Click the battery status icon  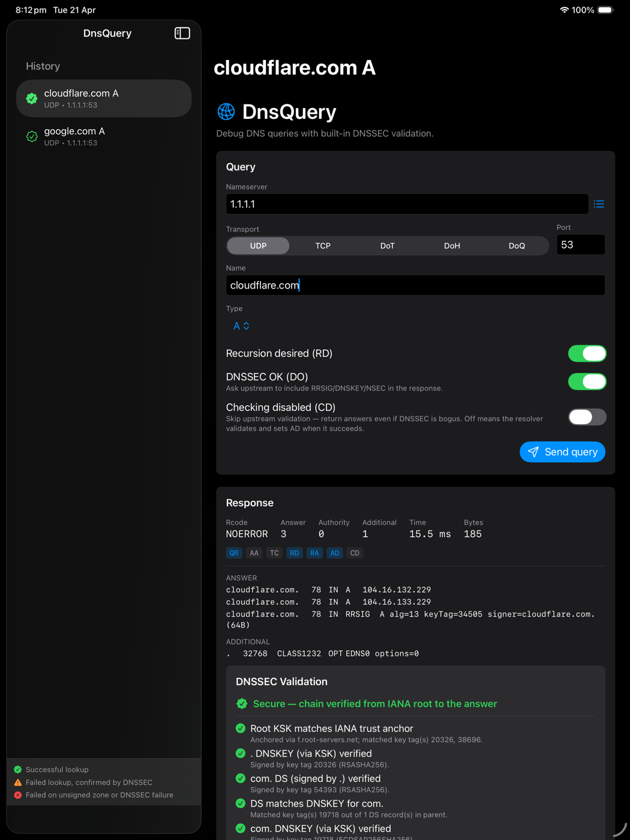click(x=606, y=10)
